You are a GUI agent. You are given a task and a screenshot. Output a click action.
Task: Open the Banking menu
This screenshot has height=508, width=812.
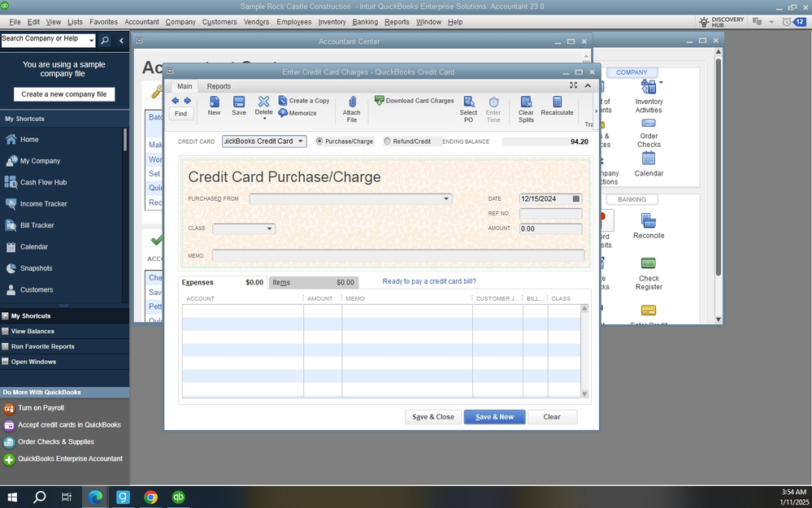click(365, 22)
